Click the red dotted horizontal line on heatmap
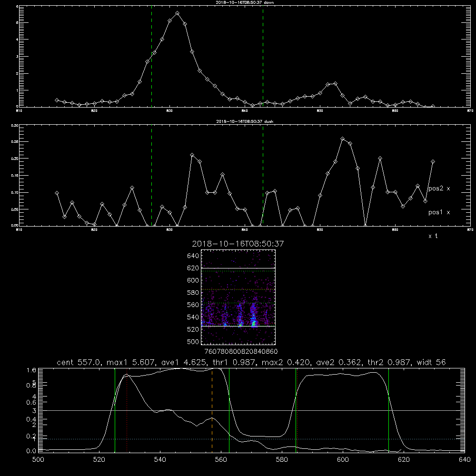Screen dimensions: 476x476 coord(238,289)
